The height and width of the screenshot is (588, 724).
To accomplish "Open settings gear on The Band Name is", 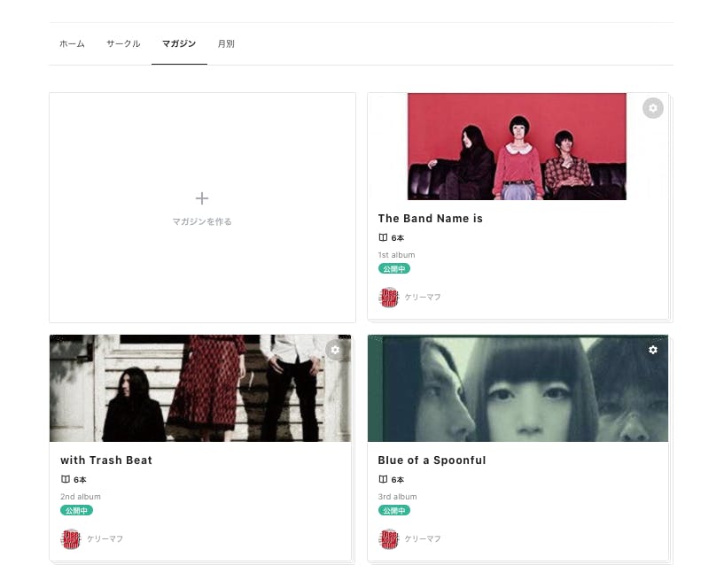I will pyautogui.click(x=652, y=108).
